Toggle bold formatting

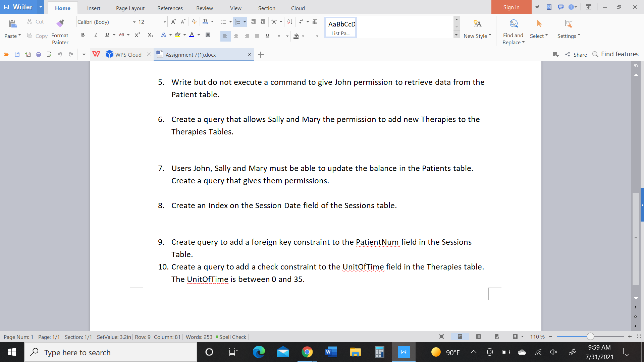point(83,35)
